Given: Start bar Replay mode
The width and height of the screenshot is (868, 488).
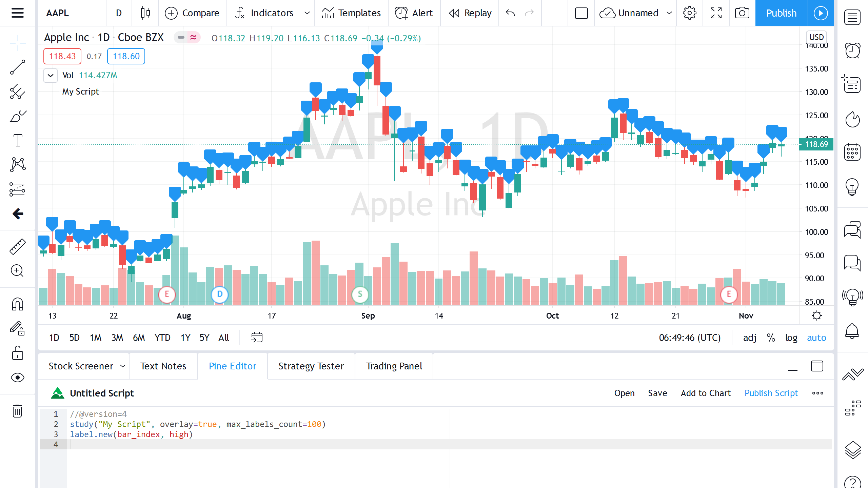Looking at the screenshot, I should click(x=470, y=13).
